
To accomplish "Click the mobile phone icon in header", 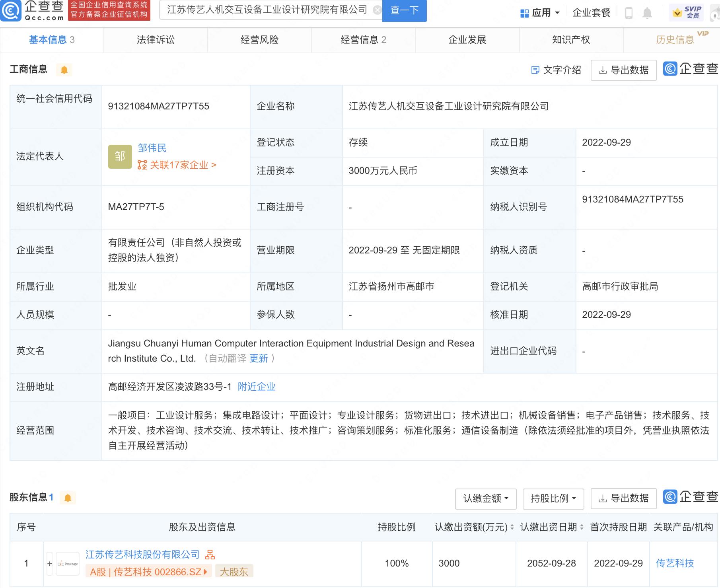I will [629, 13].
